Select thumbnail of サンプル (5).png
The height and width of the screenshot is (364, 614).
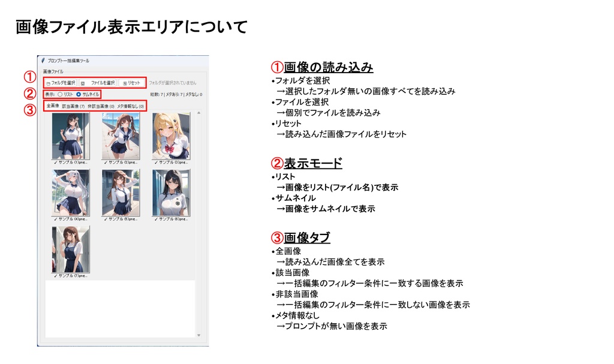pos(121,192)
